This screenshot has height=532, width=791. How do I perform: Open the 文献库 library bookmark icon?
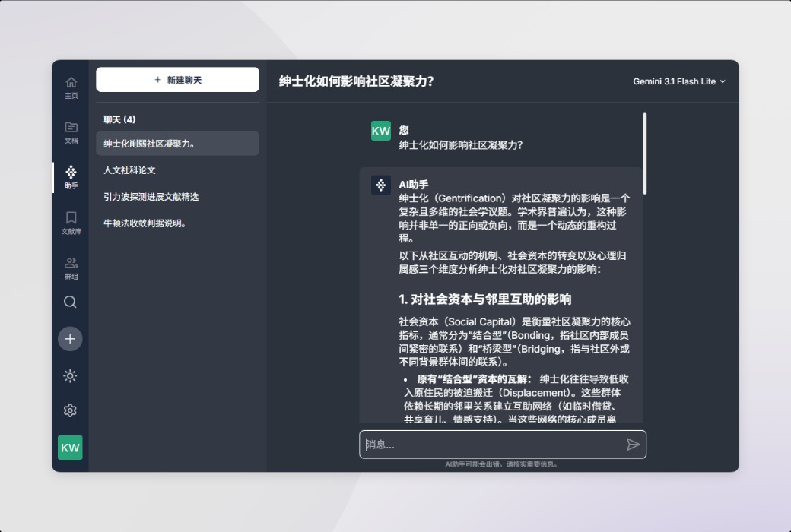tap(71, 223)
